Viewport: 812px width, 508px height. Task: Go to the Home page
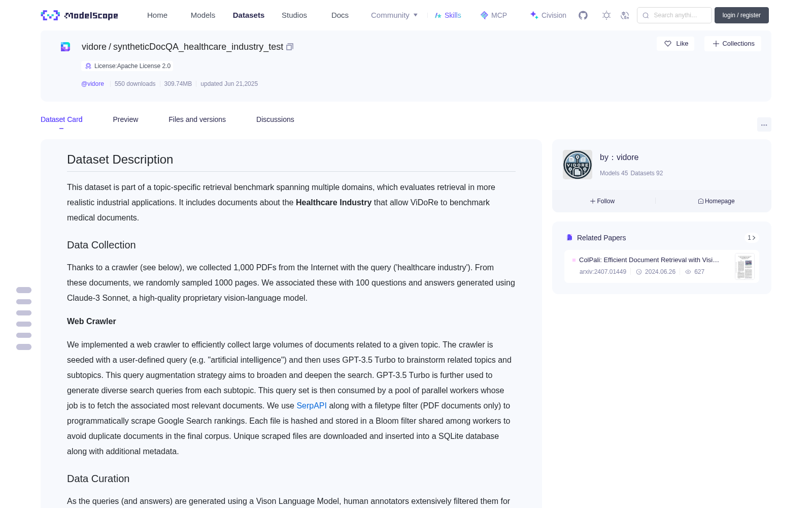[x=157, y=15]
